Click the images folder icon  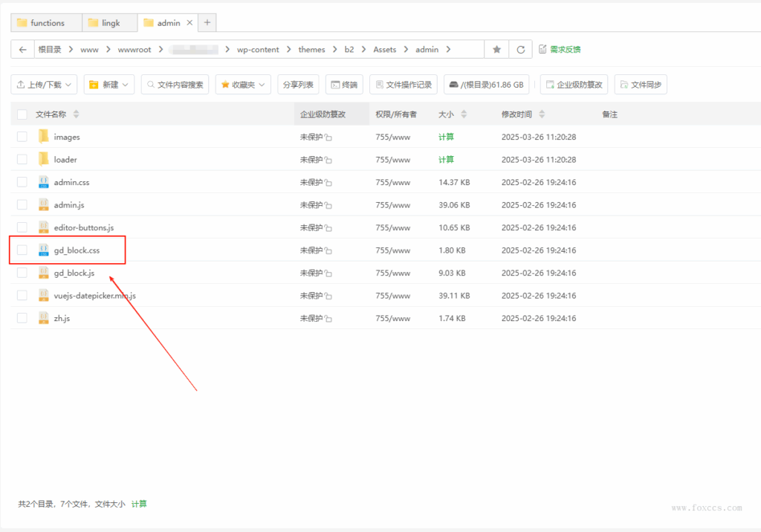click(44, 137)
